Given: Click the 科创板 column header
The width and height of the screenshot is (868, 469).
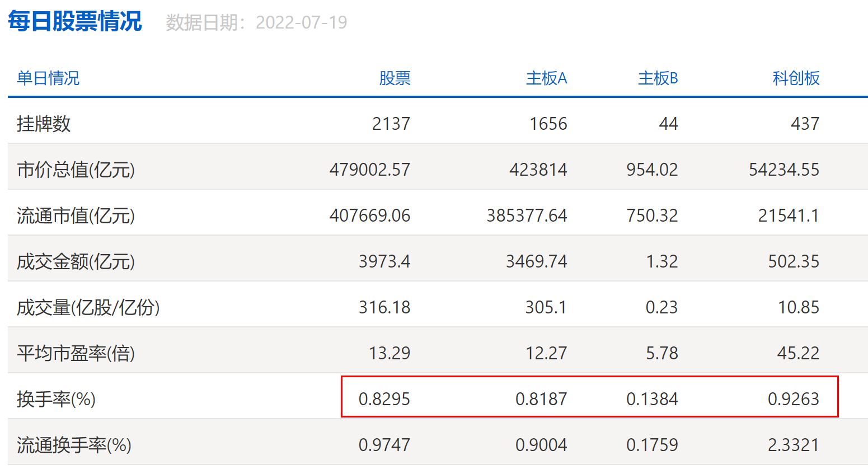Looking at the screenshot, I should pos(796,78).
